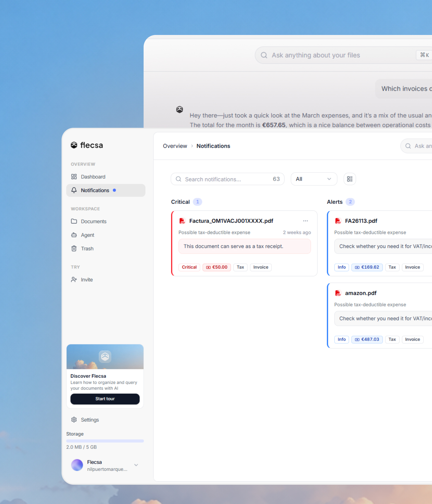Open Dashboard from the sidebar
Image resolution: width=432 pixels, height=504 pixels.
click(106, 177)
